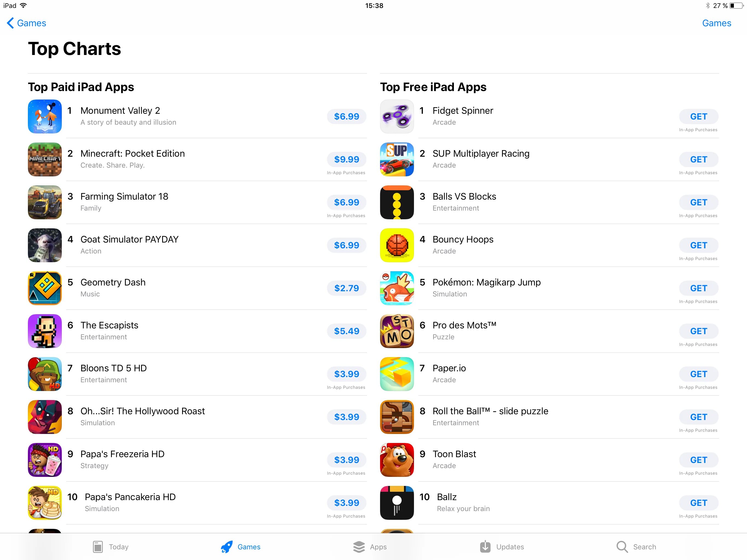Viewport: 747px width, 560px height.
Task: Tap GET button for SUP Multiplayer Racing
Action: (x=699, y=159)
